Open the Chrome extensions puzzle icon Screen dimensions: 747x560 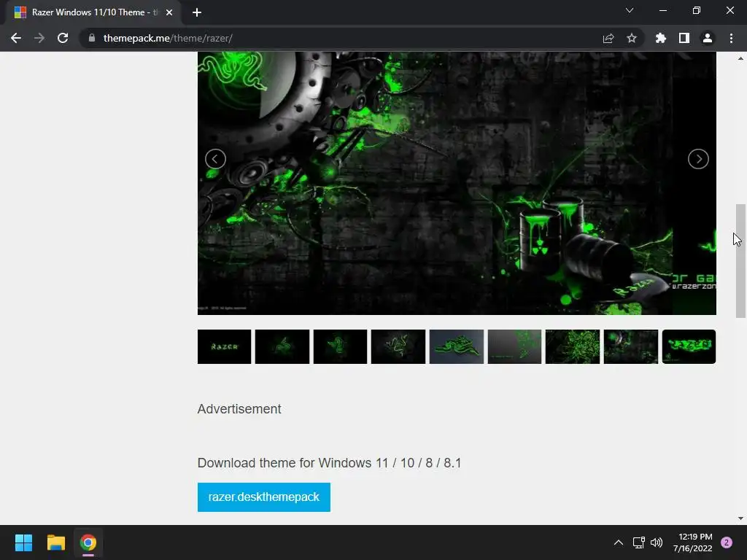pos(661,38)
